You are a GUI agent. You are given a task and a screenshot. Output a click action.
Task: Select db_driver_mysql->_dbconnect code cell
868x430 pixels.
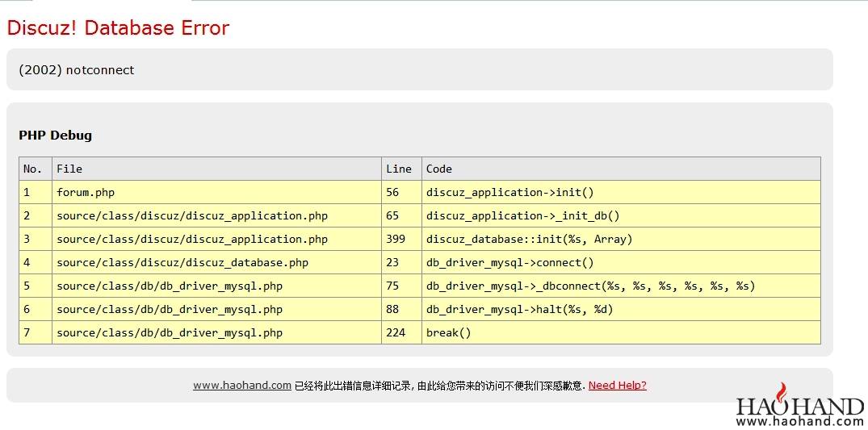coord(621,286)
